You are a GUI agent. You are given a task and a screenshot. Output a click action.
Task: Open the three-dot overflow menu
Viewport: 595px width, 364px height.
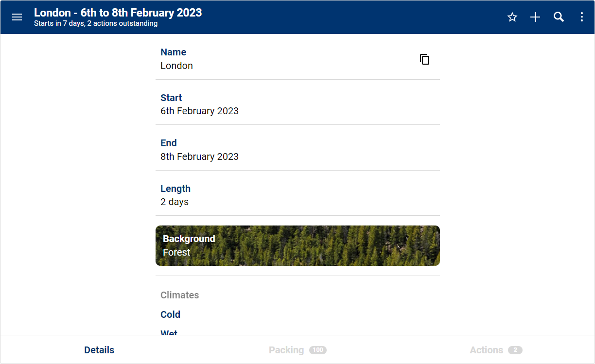pyautogui.click(x=582, y=17)
